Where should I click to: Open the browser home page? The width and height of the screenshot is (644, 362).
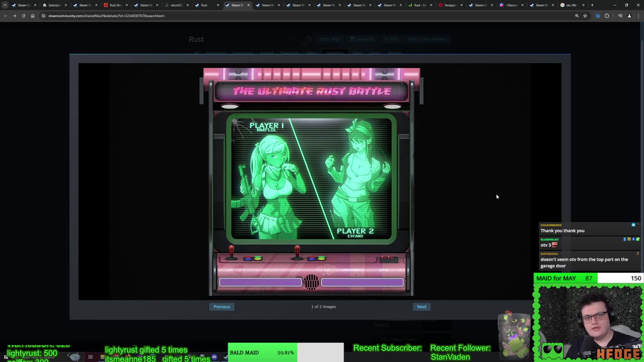click(x=33, y=16)
